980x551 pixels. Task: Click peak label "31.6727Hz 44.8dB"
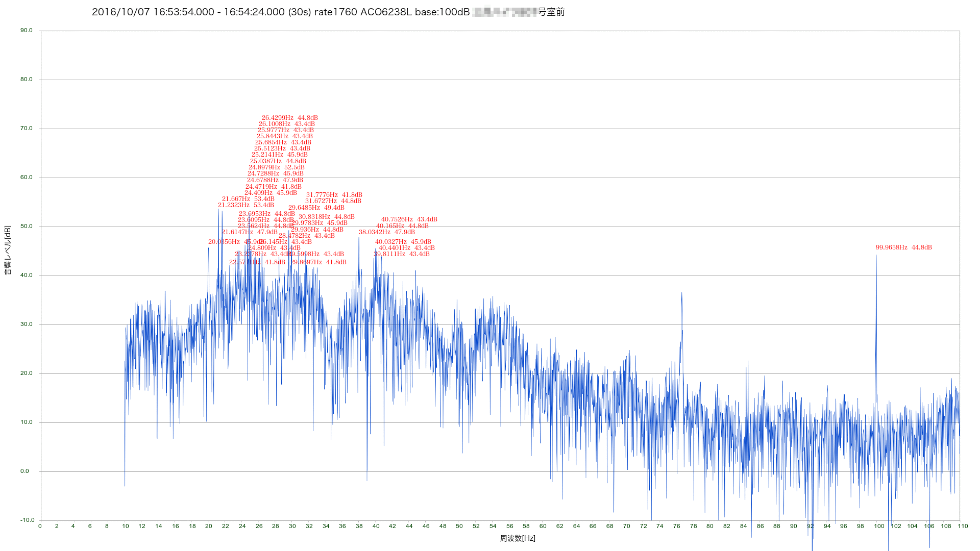333,201
